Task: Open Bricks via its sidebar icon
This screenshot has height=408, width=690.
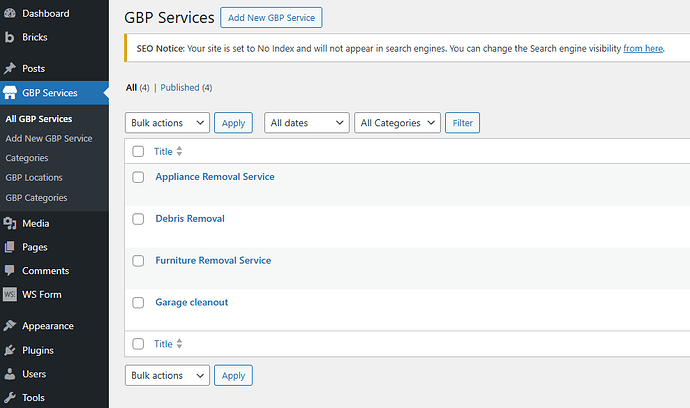Action: pos(10,37)
